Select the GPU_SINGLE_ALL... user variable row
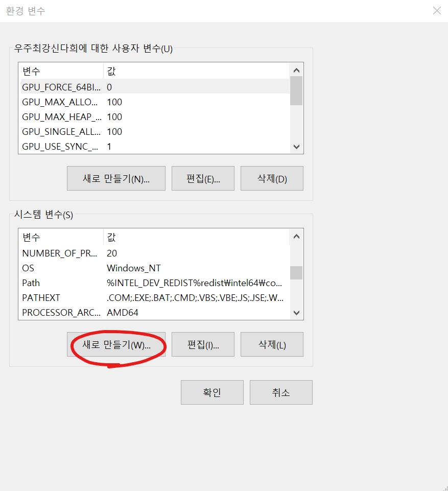The height and width of the screenshot is (491, 448). (155, 131)
